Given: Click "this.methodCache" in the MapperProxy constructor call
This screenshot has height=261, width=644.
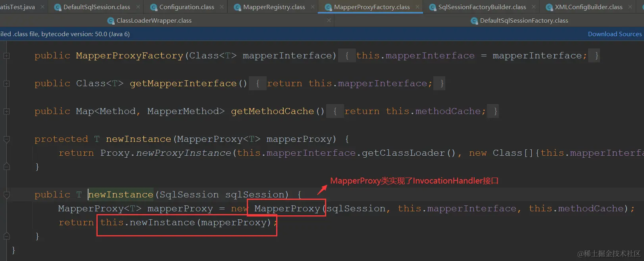Looking at the screenshot, I should click(576, 209).
